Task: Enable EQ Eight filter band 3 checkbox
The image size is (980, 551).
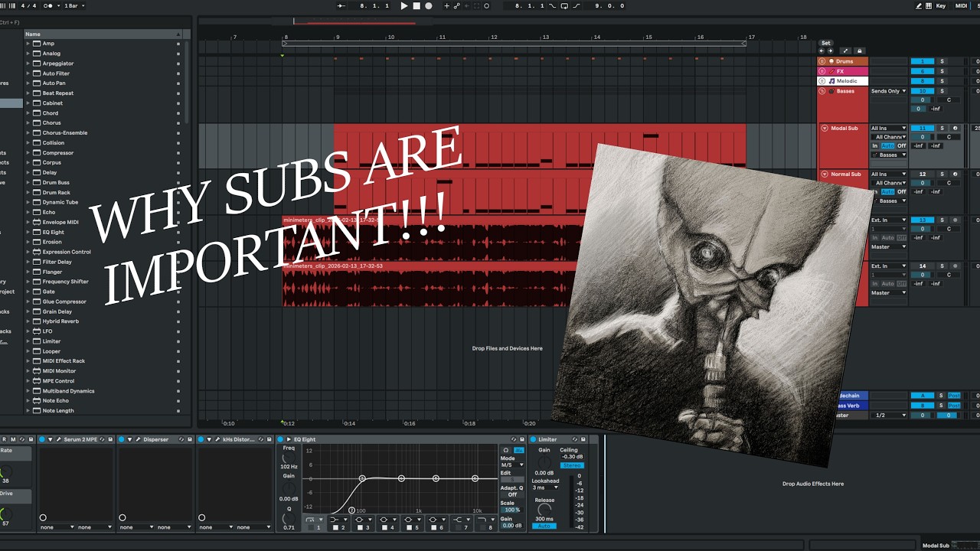Action: click(360, 527)
